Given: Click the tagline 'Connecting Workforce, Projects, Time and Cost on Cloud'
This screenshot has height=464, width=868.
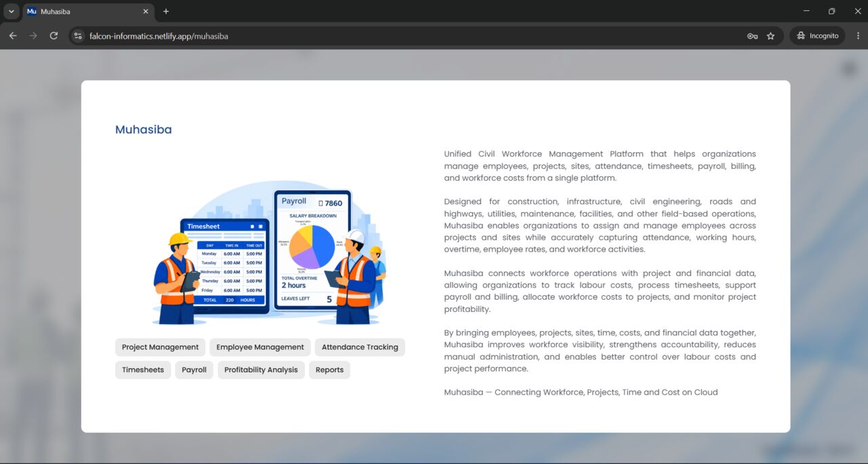Looking at the screenshot, I should [606, 392].
